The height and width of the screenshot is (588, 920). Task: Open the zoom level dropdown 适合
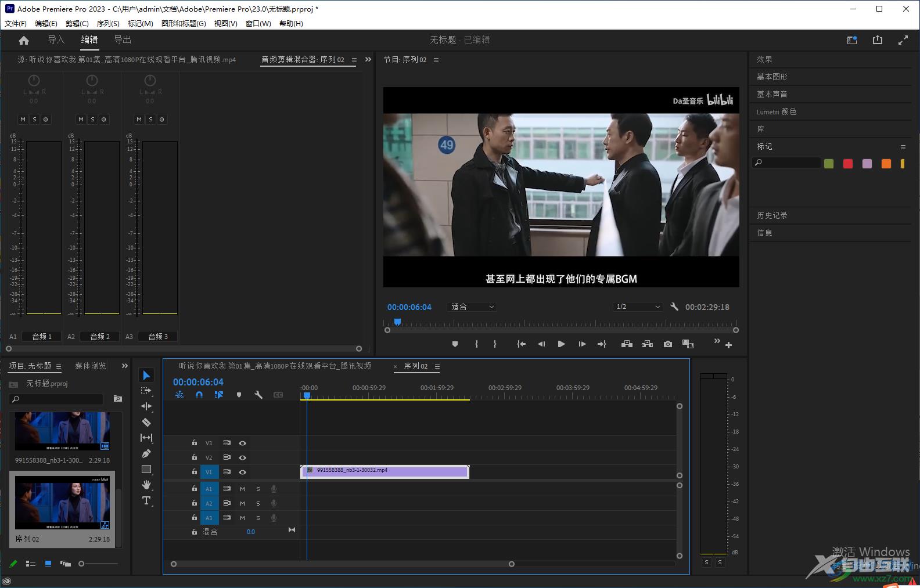(x=472, y=306)
